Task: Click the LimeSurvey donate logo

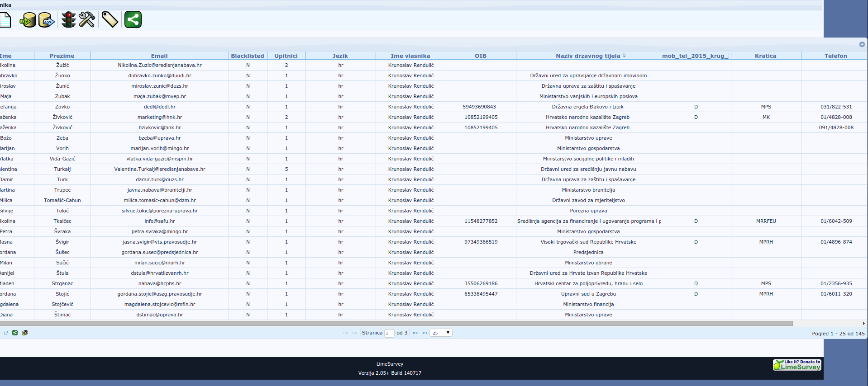Action: 796,365
